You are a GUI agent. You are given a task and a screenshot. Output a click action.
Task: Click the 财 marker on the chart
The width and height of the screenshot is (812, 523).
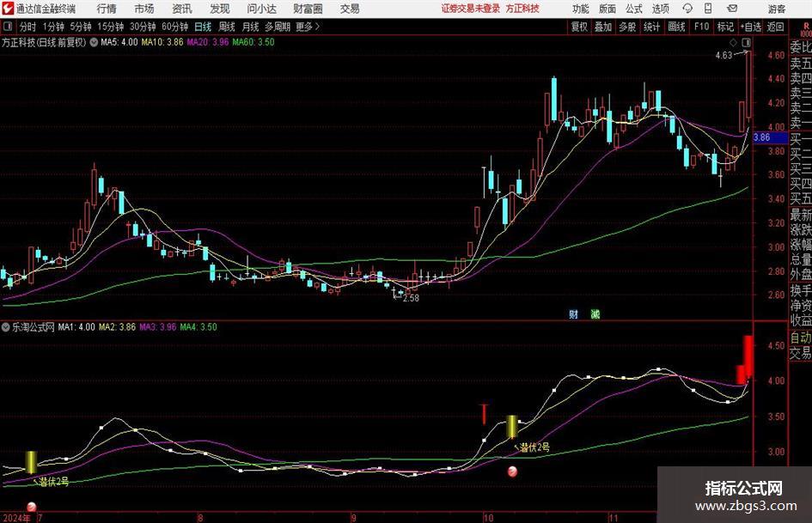pyautogui.click(x=573, y=314)
